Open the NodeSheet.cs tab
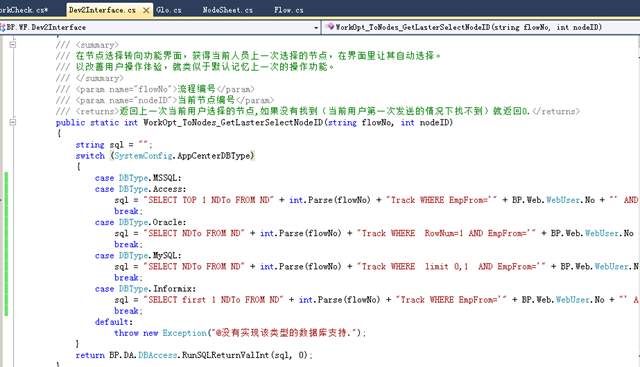Image resolution: width=640 pixels, height=367 pixels. 227,10
